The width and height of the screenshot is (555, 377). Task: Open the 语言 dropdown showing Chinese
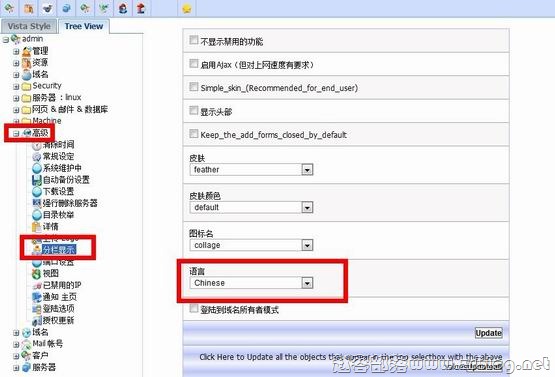(251, 283)
